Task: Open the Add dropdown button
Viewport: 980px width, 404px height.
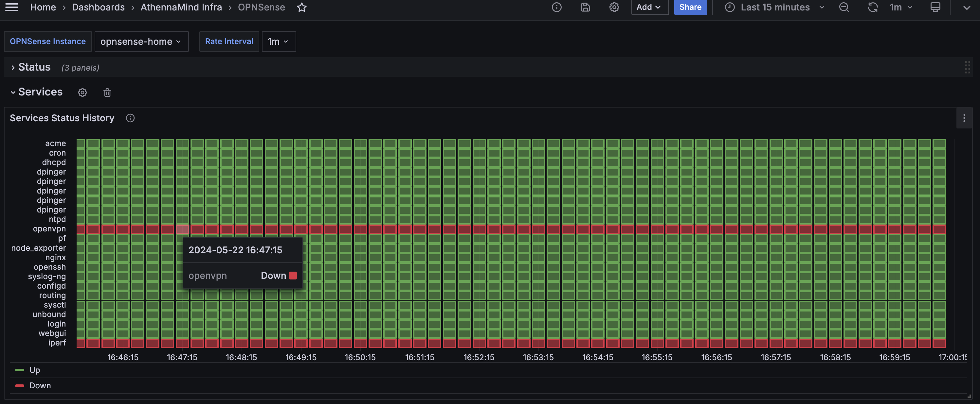Action: coord(649,7)
